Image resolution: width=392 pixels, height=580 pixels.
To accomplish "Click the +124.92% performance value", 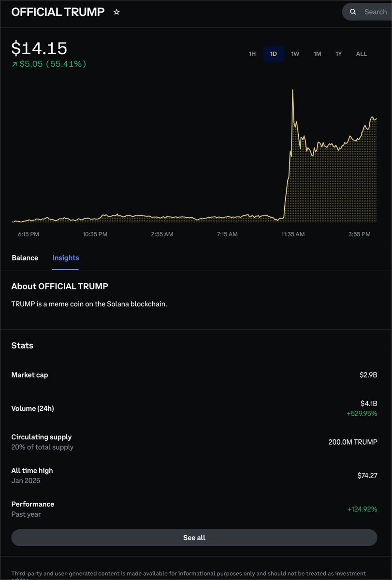I will pyautogui.click(x=362, y=509).
